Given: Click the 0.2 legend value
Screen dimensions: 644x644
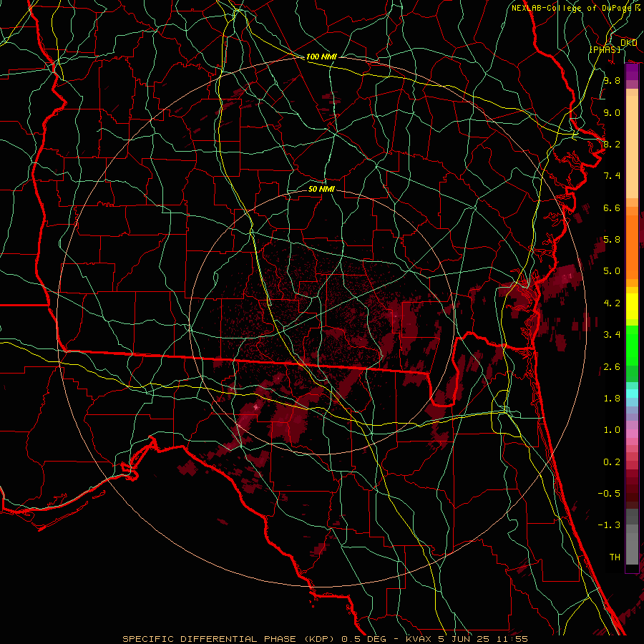Looking at the screenshot, I should [612, 462].
